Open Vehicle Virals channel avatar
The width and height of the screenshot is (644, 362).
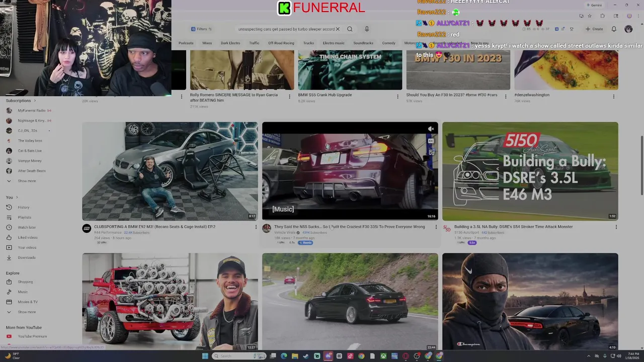267,229
